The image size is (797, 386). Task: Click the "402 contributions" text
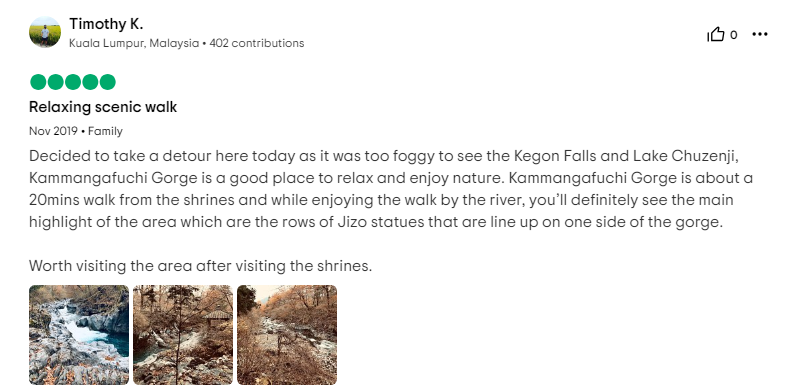257,43
